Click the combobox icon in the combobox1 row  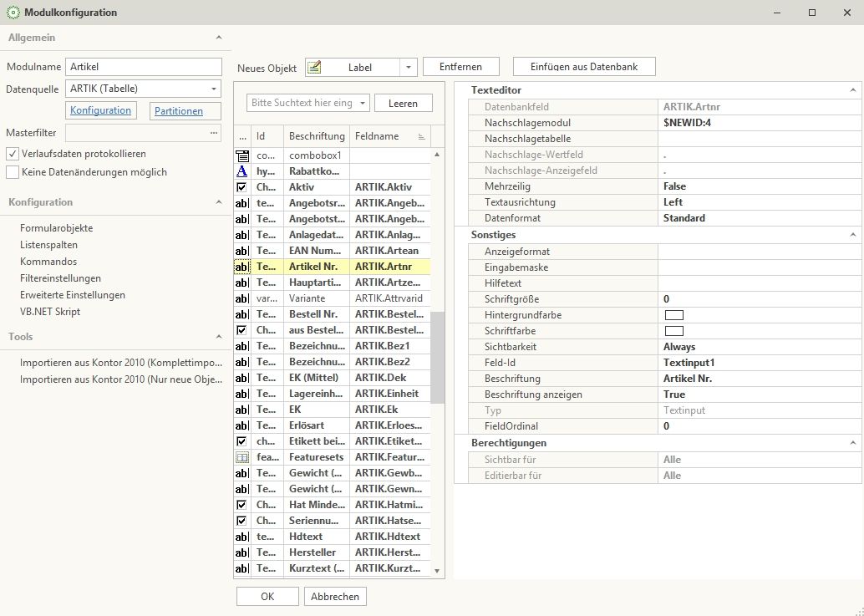coord(241,155)
